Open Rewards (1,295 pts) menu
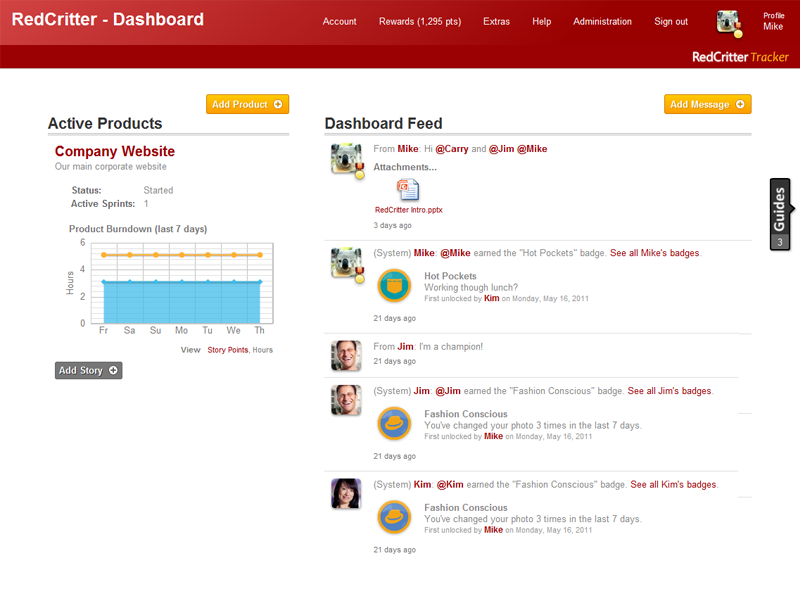 point(420,21)
